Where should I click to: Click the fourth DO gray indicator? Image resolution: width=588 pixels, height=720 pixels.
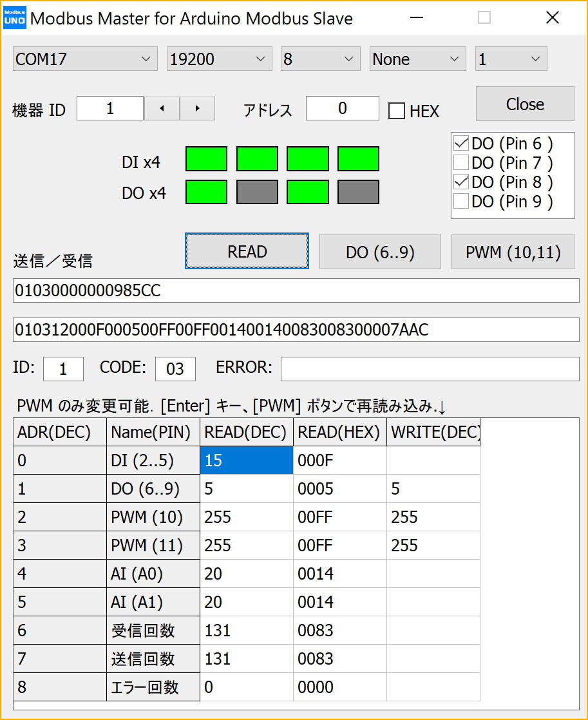click(x=358, y=192)
